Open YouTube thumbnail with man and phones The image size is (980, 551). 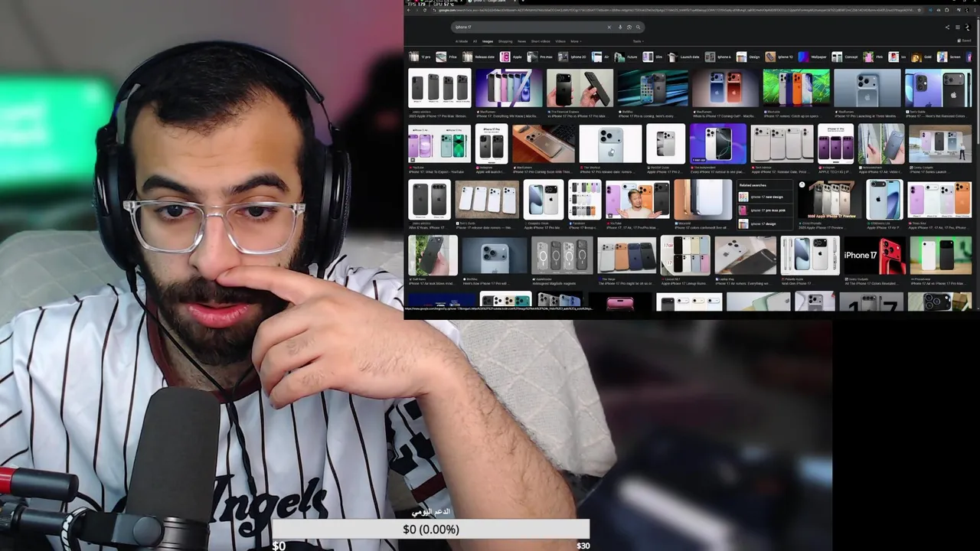coord(637,200)
